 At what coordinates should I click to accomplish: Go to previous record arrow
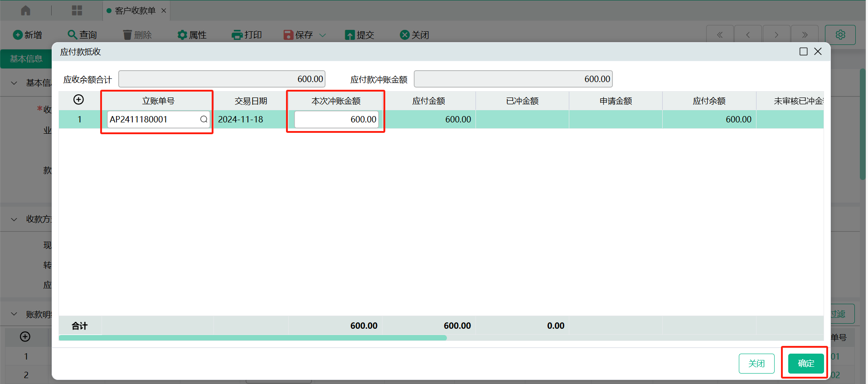pyautogui.click(x=748, y=35)
